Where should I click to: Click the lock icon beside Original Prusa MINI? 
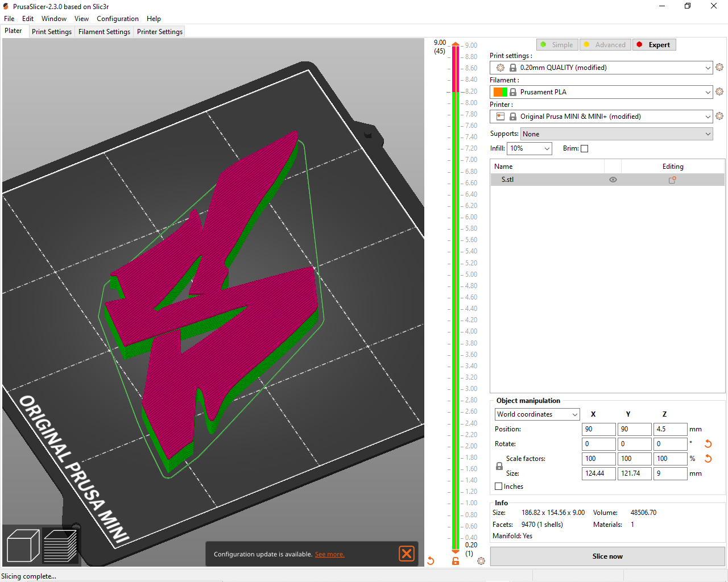[513, 117]
